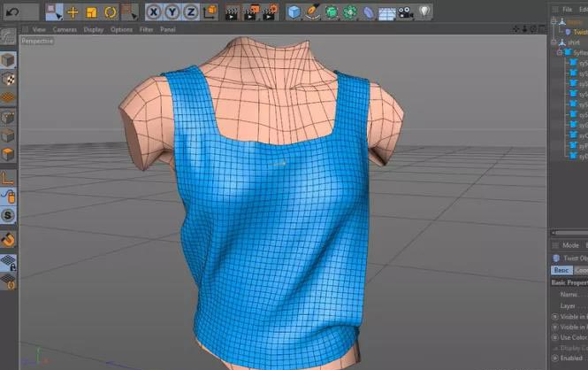Collapse the shirt object hierarchy
The image size is (588, 370).
554,42
